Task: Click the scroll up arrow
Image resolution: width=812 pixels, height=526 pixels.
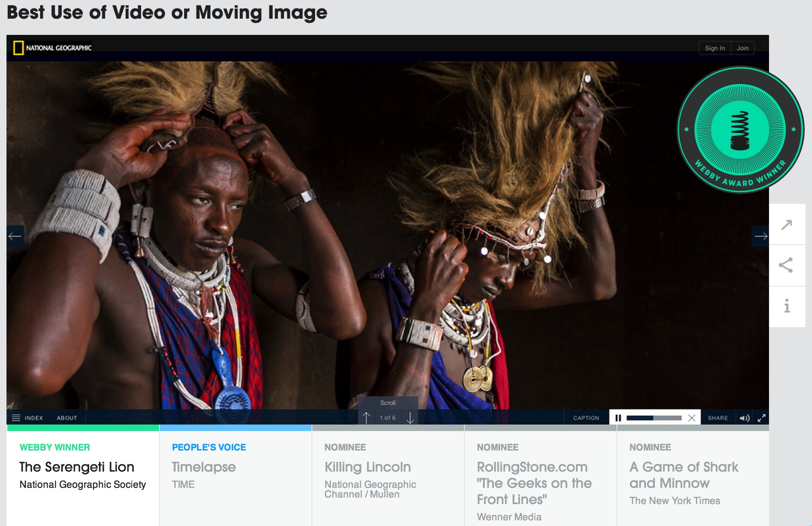Action: [x=366, y=418]
